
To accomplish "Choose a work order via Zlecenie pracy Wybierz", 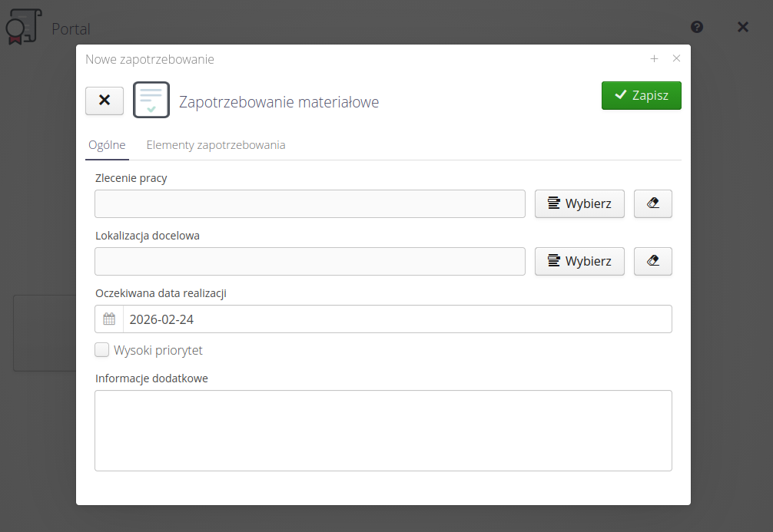I will click(579, 203).
